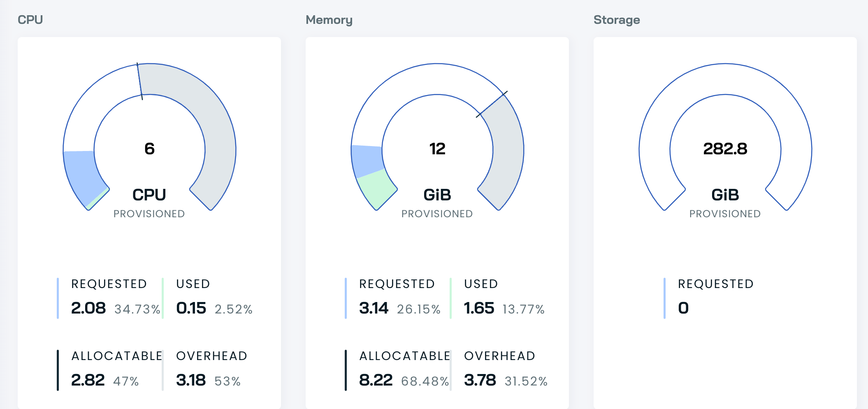This screenshot has width=868, height=409.
Task: Click the blue requested segment on Memory gauge
Action: point(367,160)
